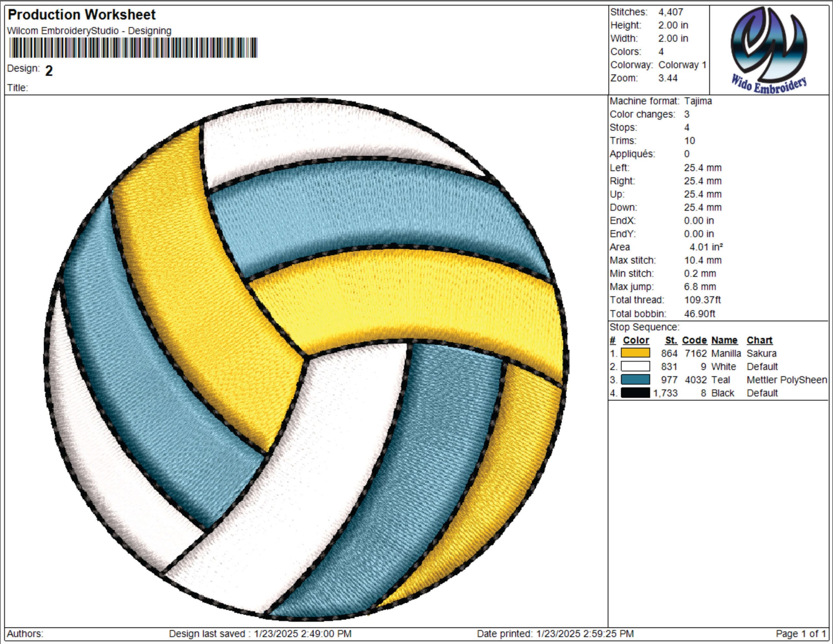
Task: Click the Production Worksheet heading
Action: point(82,15)
